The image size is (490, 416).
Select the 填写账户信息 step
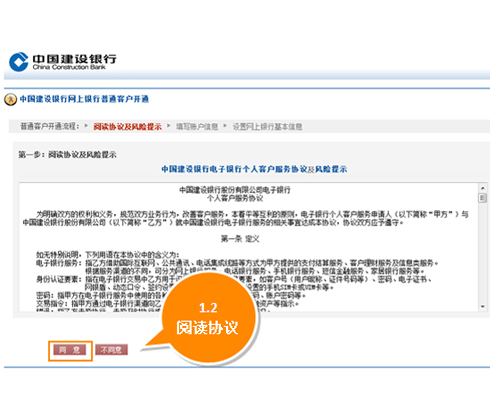(197, 127)
